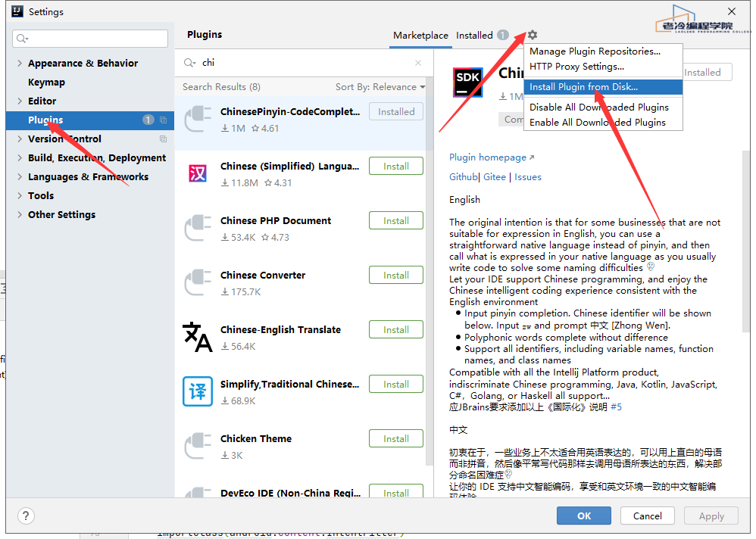The width and height of the screenshot is (756, 539).
Task: Choose Enable All Downloaded Plugins
Action: point(603,123)
